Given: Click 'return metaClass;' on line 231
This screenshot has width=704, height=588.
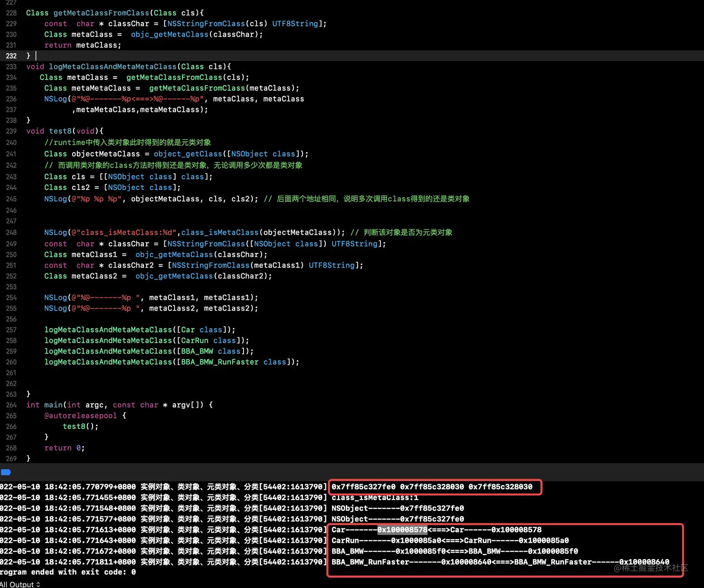Looking at the screenshot, I should click(x=83, y=45).
